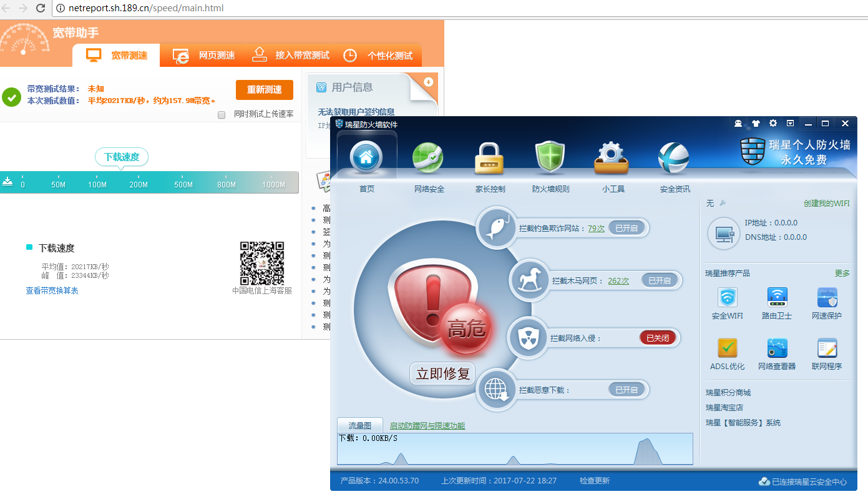Open the title bar dropdown menu icon
868x499 pixels.
click(x=790, y=124)
